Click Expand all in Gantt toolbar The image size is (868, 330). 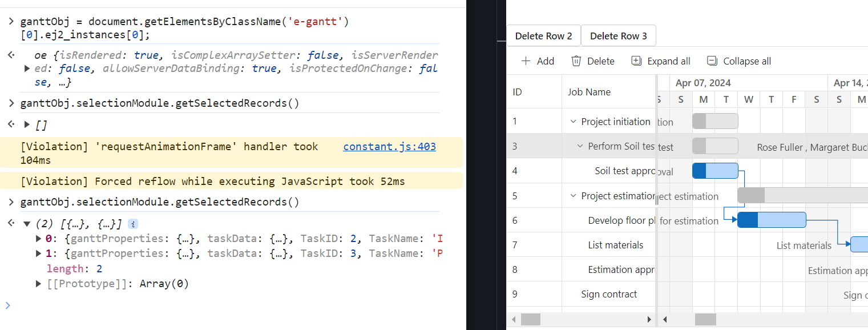[x=660, y=61]
